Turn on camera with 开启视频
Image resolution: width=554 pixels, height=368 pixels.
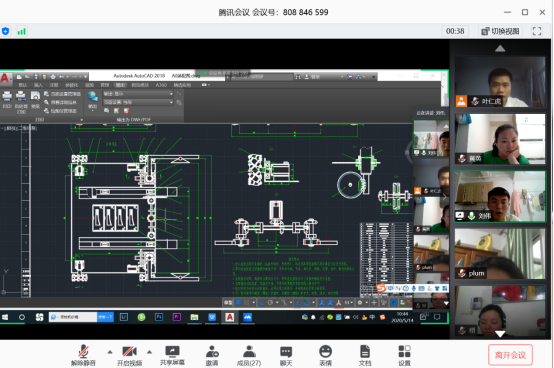pyautogui.click(x=129, y=355)
